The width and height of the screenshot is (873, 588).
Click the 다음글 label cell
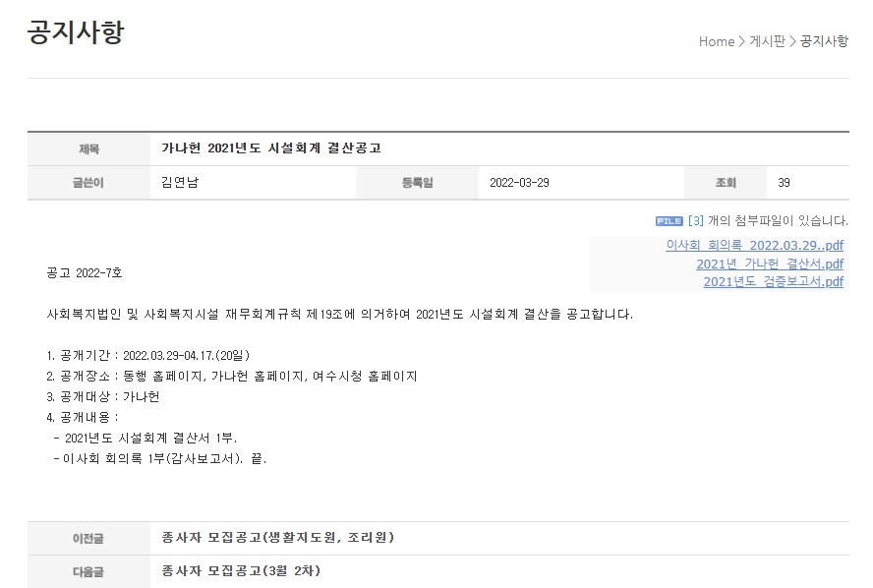[x=88, y=572]
